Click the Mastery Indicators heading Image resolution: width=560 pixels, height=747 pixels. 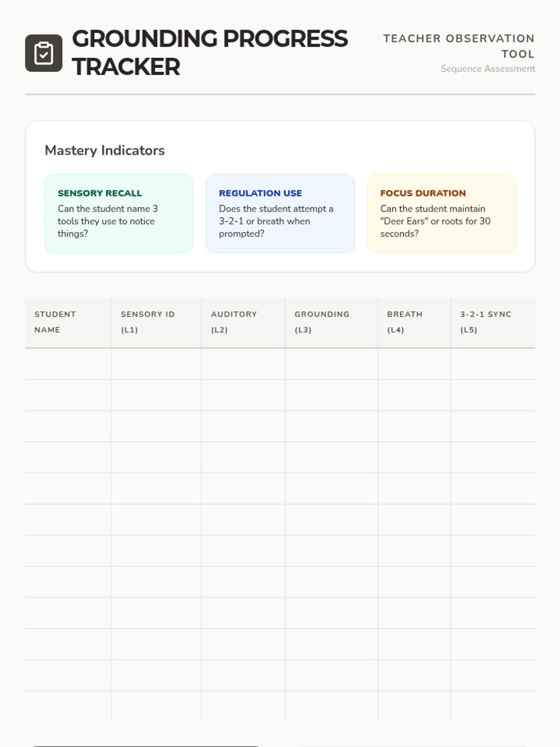(105, 150)
